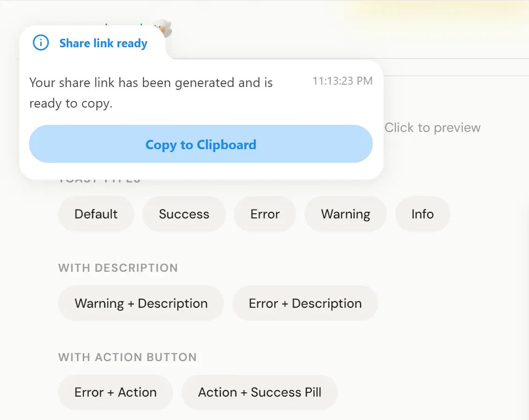Click the "Click to preview" hint text
529x420 pixels.
(432, 128)
